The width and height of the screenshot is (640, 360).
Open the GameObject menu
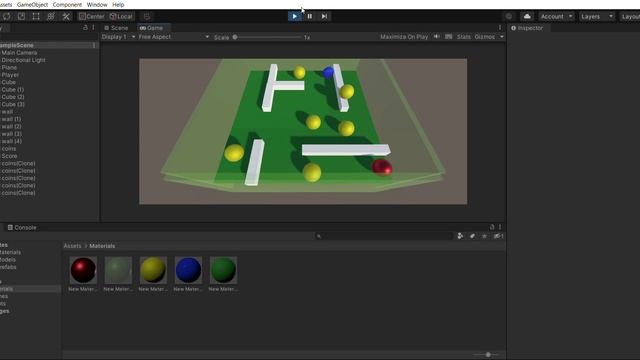click(32, 4)
